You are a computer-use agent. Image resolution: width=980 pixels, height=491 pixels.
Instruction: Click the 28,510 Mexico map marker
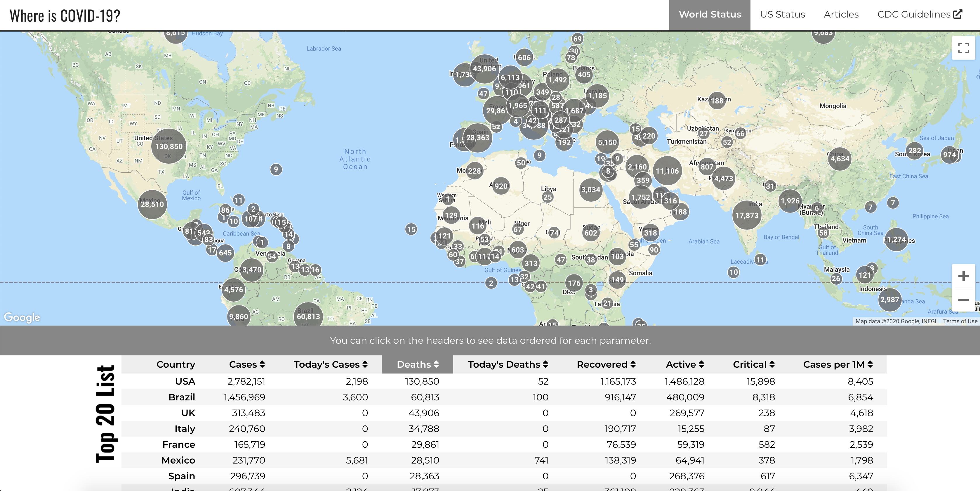152,204
